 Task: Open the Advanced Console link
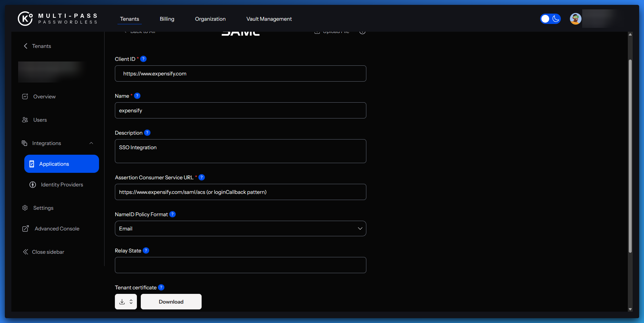[57, 228]
